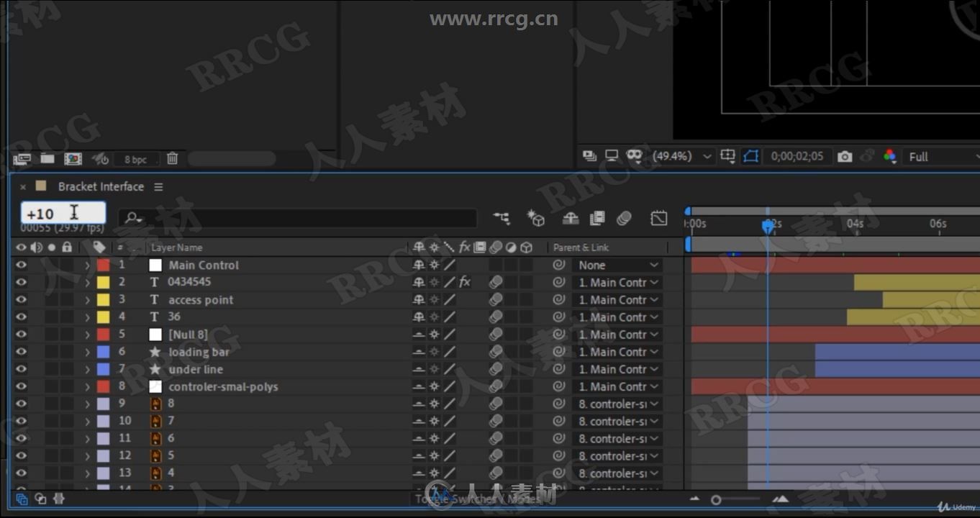Click the red label swatch of Main Control

coord(104,265)
